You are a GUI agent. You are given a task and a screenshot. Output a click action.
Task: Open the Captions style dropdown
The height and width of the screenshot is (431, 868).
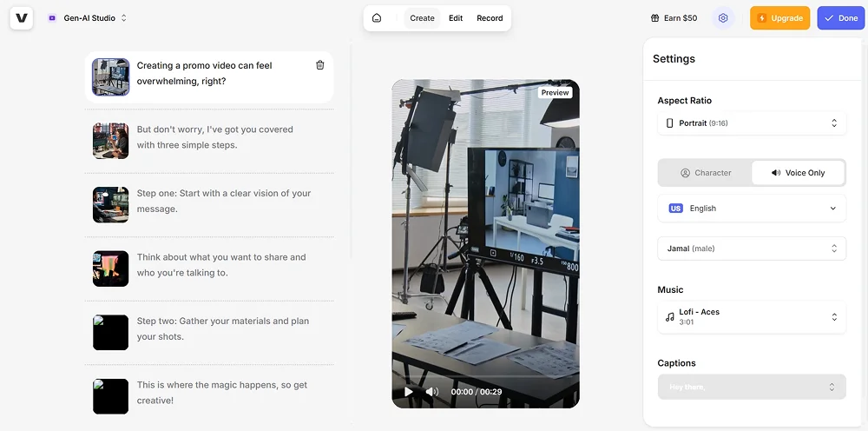752,387
